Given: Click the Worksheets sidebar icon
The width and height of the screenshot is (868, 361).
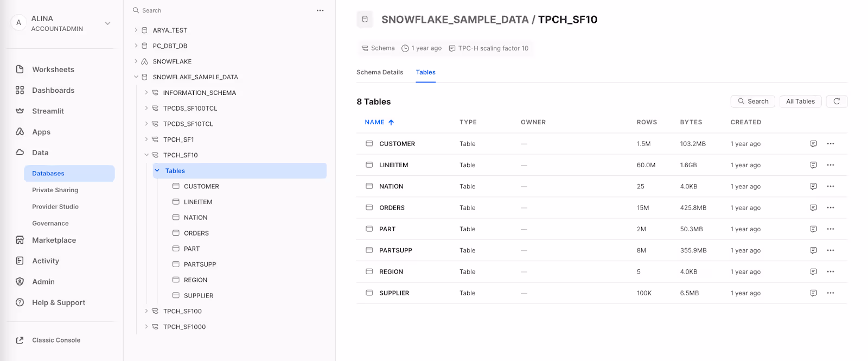Looking at the screenshot, I should tap(20, 69).
